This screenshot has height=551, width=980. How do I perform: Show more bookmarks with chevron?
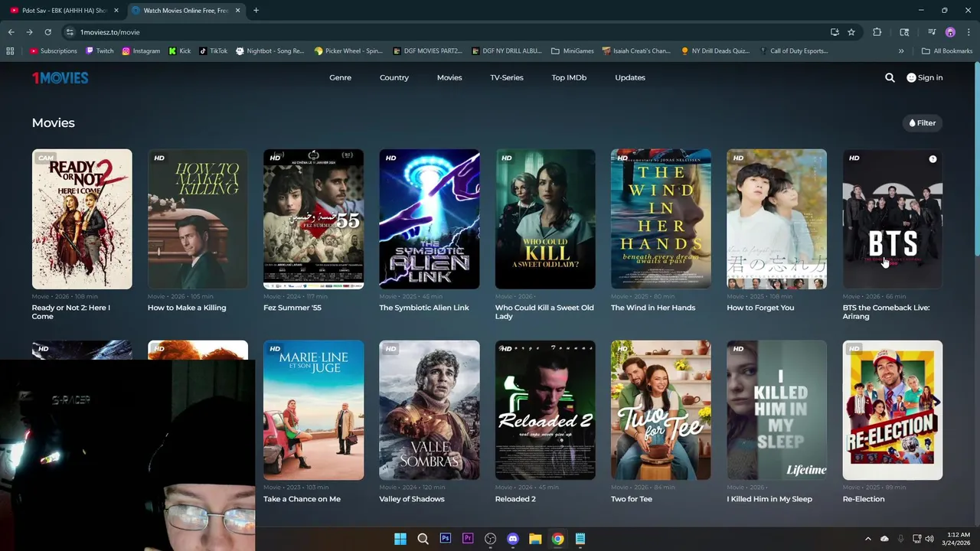[901, 51]
